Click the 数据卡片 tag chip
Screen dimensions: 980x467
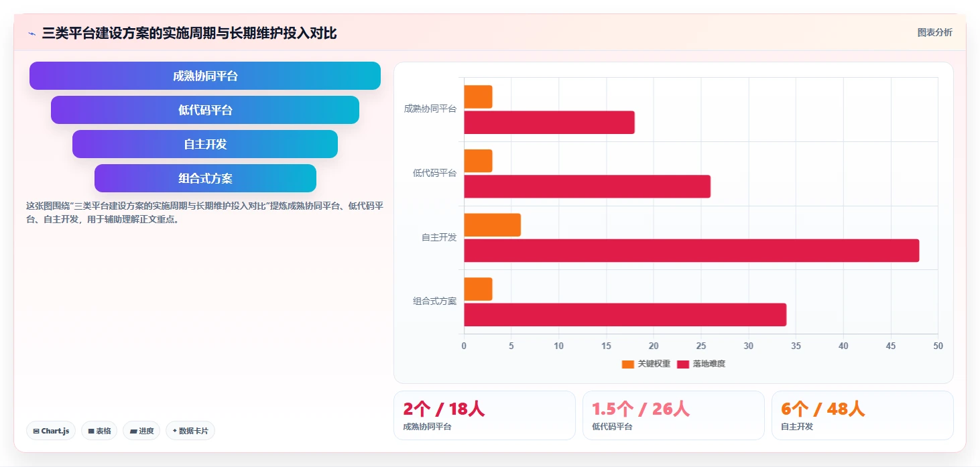pyautogui.click(x=190, y=431)
